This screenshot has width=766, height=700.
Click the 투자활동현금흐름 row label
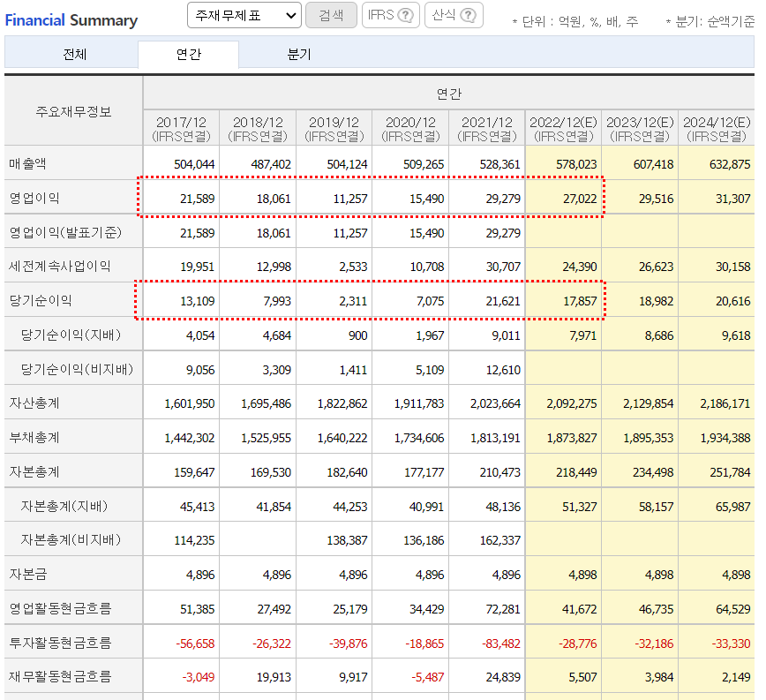(x=60, y=643)
